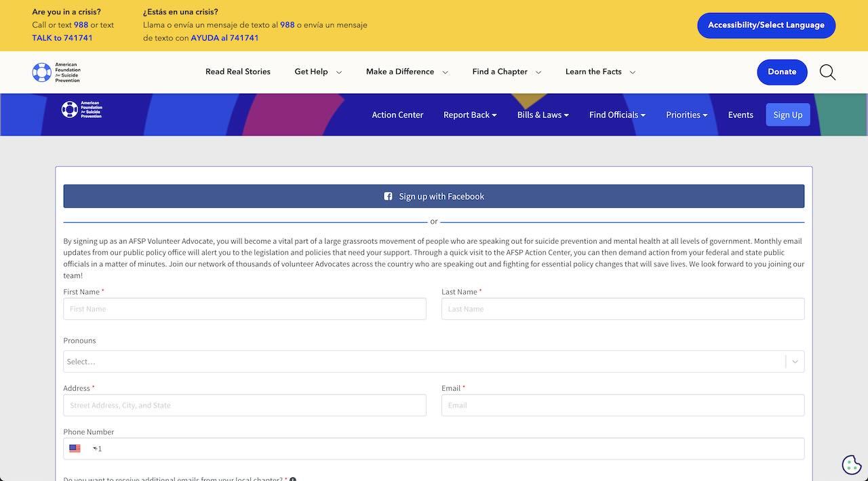
Task: Expand the Get Help menu chevron
Action: pyautogui.click(x=339, y=72)
